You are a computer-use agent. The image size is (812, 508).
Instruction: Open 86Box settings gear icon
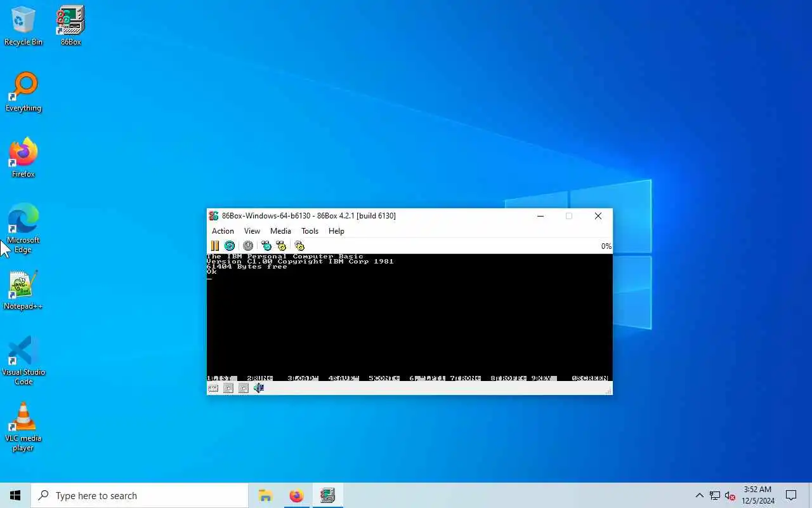(x=299, y=246)
